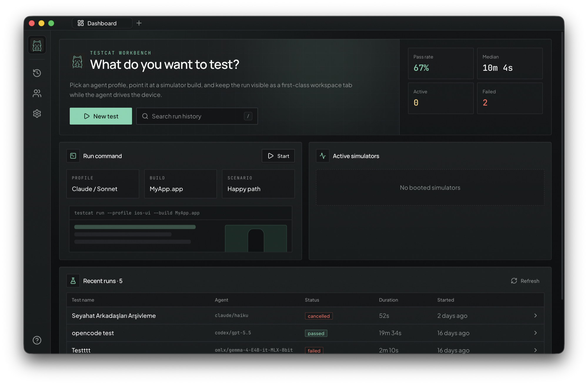Viewport: 588px width, 385px height.
Task: Click the Start button in Run command
Action: pyautogui.click(x=278, y=156)
